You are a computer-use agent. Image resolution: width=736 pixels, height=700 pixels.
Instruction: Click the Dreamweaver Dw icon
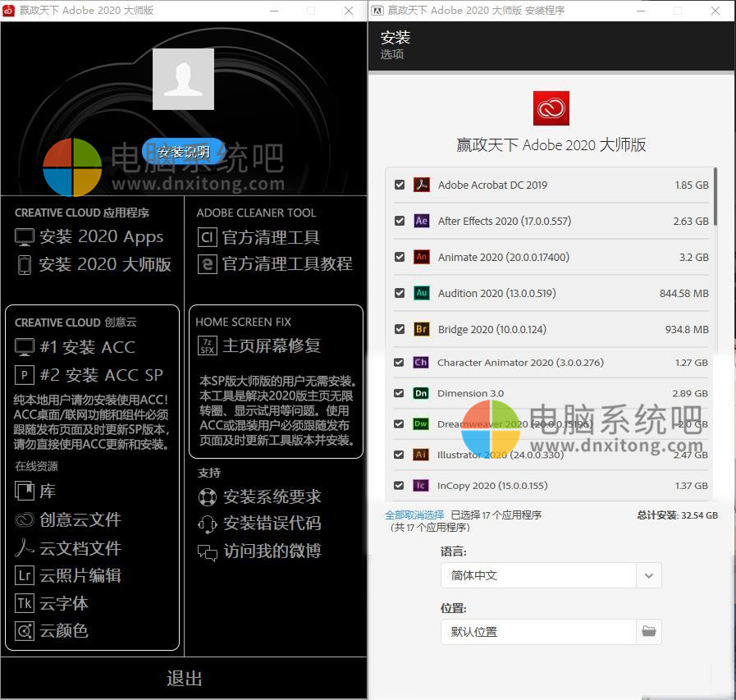click(421, 424)
